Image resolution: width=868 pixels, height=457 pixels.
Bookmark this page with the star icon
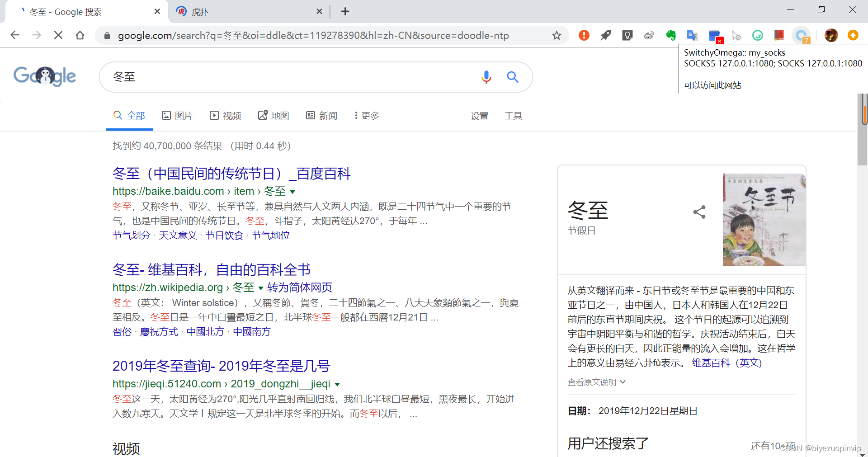[x=557, y=35]
